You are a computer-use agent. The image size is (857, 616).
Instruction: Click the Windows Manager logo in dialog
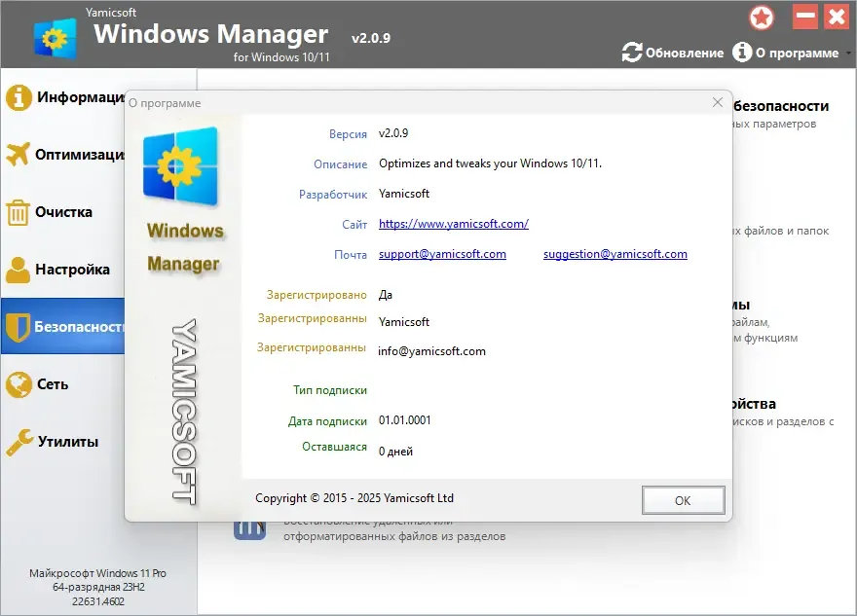(180, 166)
